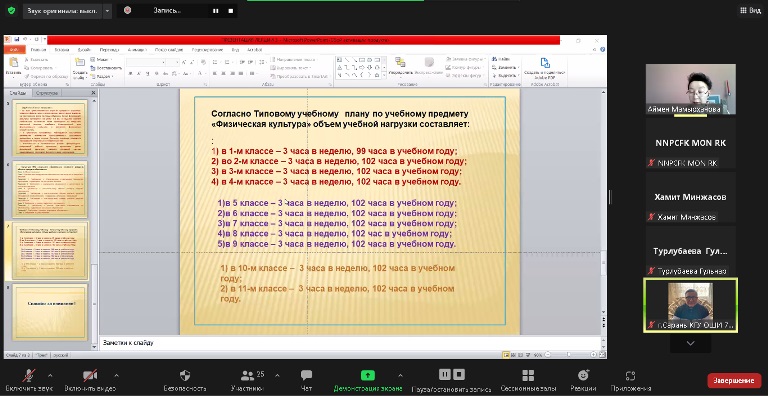Switch to the Анимация ribbon tab
The width and height of the screenshot is (768, 396).
tap(137, 50)
